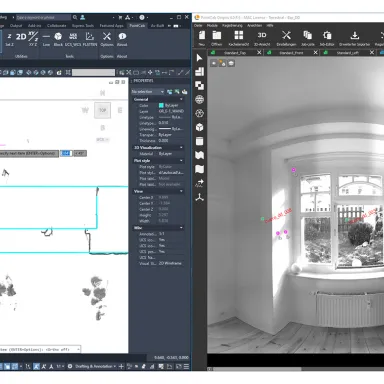Switch to the Express Tools ribbon tab

[x=83, y=26]
